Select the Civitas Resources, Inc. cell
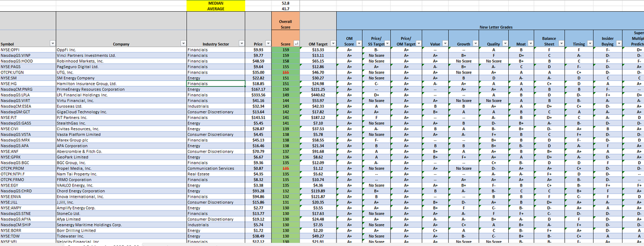 click(x=121, y=129)
